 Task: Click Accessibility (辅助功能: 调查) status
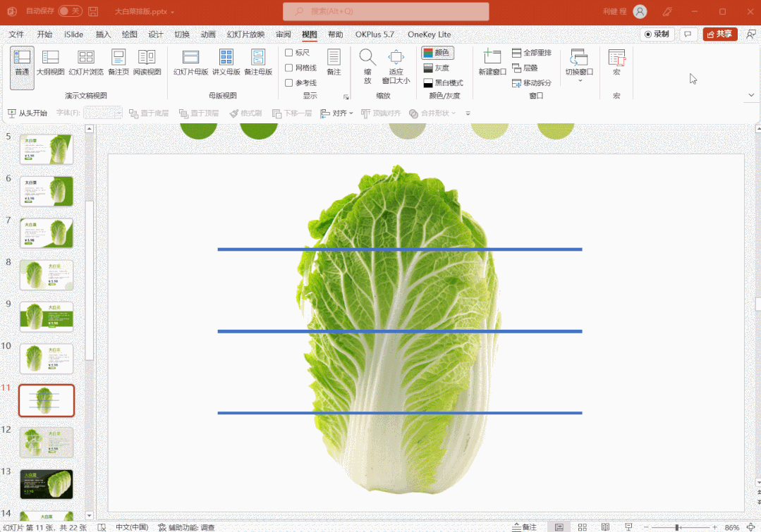point(186,527)
